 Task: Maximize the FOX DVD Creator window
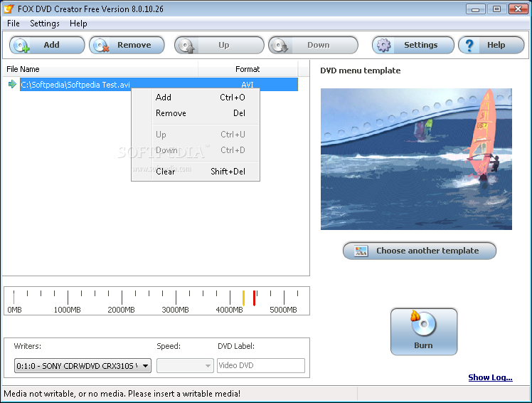(x=496, y=9)
